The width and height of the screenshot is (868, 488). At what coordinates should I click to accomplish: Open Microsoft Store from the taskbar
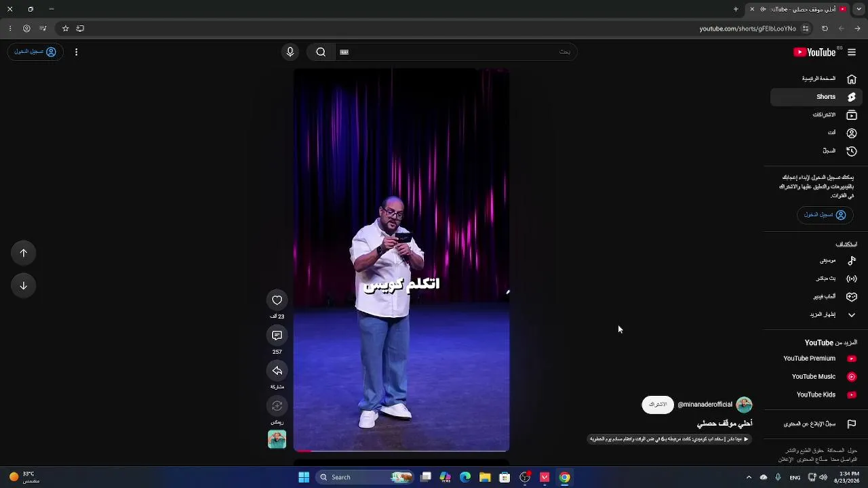tap(505, 477)
